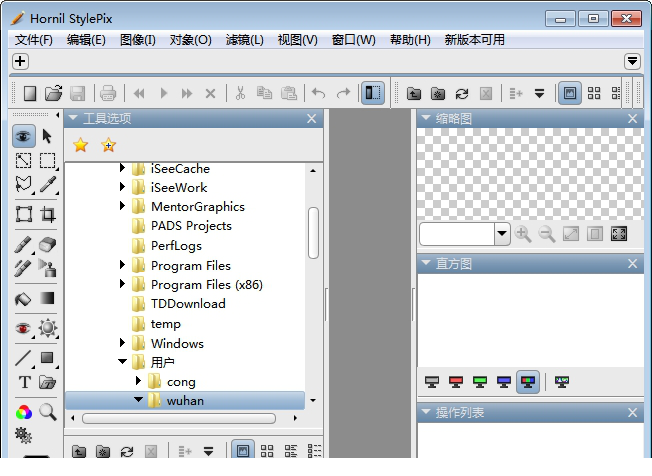Collapse the 直方图 panel
Viewport: 652px width, 476px height.
pyautogui.click(x=426, y=263)
